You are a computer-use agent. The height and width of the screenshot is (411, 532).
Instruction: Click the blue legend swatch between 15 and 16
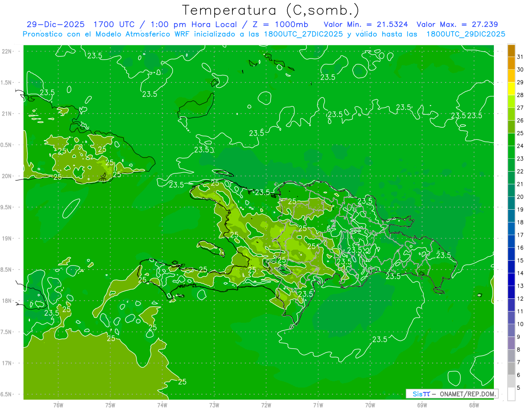pyautogui.click(x=511, y=254)
